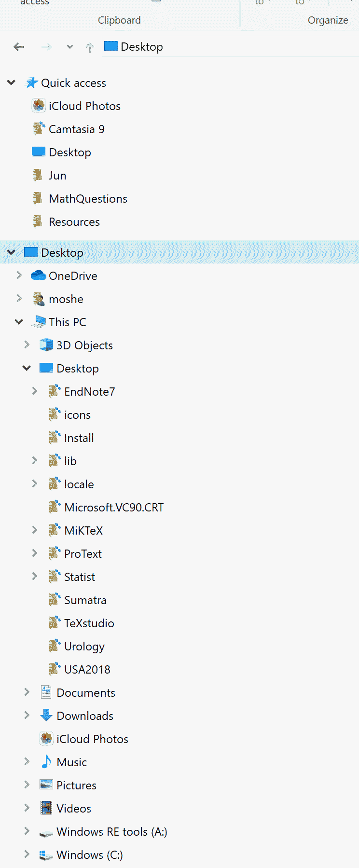Expand the locale folder

pos(35,483)
